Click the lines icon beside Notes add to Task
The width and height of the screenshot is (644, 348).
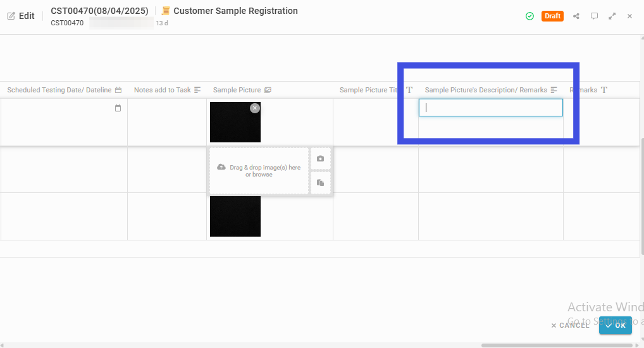pos(197,90)
